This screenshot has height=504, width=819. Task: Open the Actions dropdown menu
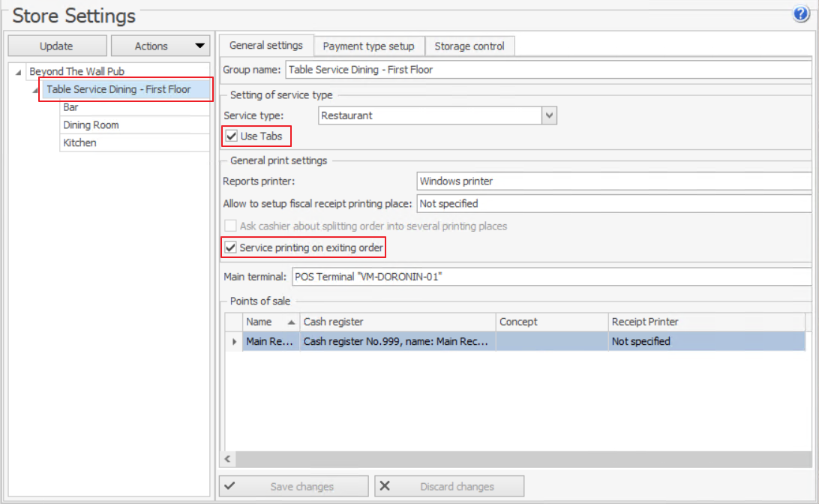(x=160, y=46)
